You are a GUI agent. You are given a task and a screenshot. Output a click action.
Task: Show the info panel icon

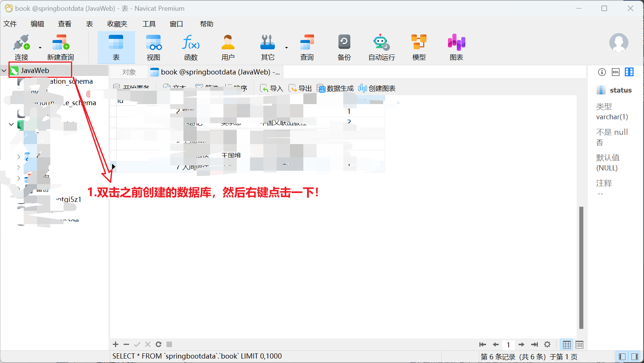pos(602,72)
